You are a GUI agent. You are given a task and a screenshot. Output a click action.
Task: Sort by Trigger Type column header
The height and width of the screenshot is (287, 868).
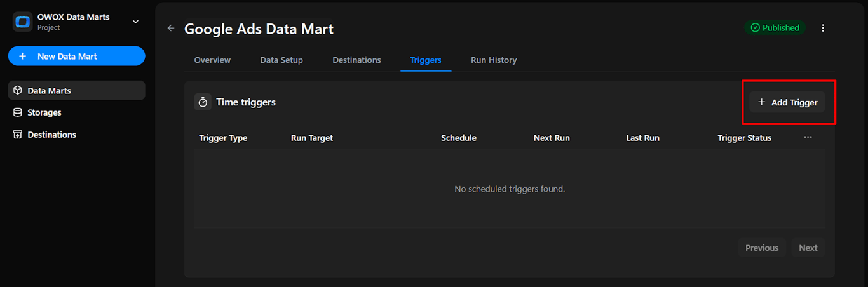pyautogui.click(x=223, y=138)
